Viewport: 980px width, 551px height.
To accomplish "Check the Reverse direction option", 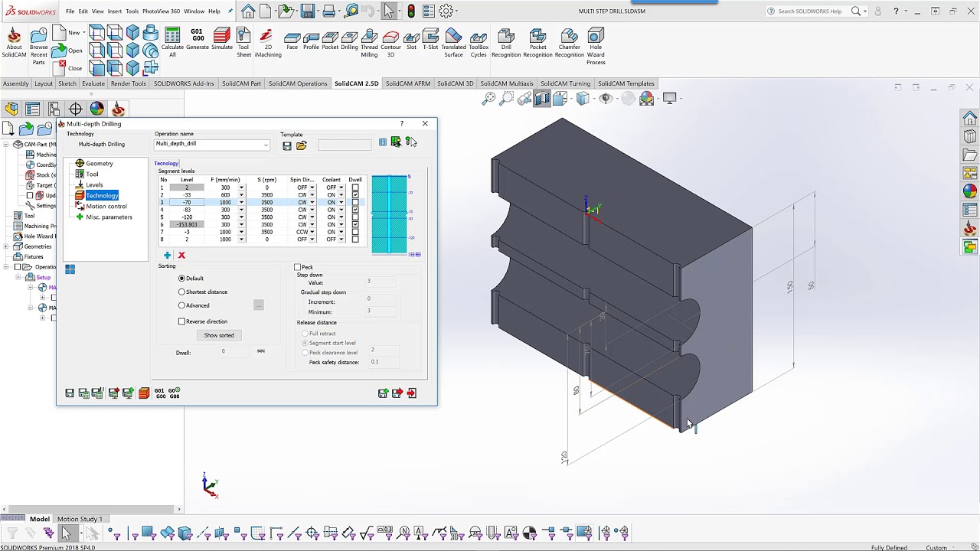I will [x=181, y=321].
